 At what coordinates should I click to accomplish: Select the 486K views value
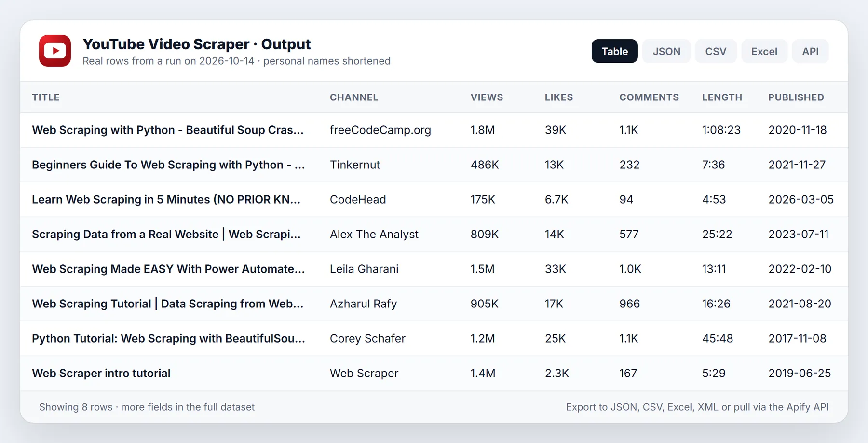point(485,165)
